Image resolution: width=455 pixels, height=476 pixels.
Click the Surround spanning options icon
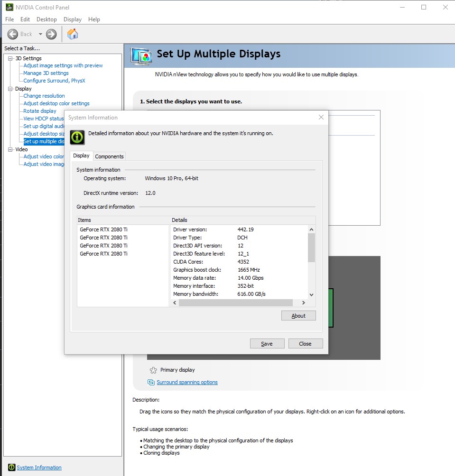(151, 382)
